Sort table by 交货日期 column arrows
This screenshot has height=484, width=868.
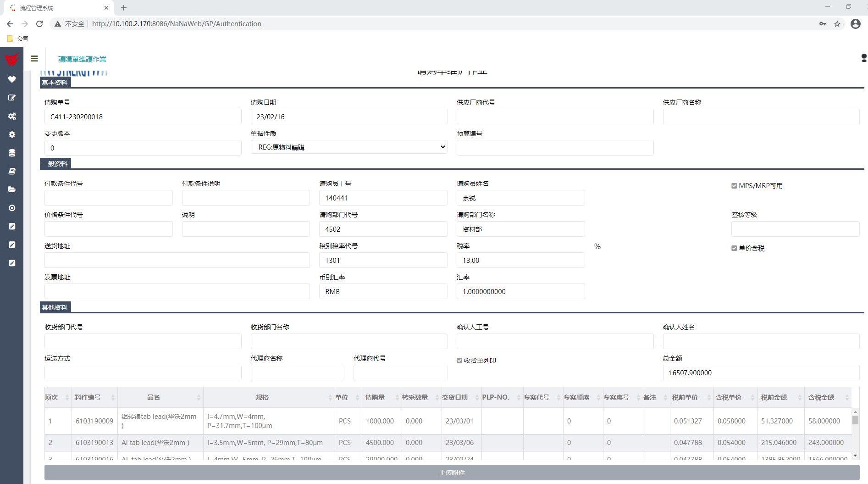point(477,397)
